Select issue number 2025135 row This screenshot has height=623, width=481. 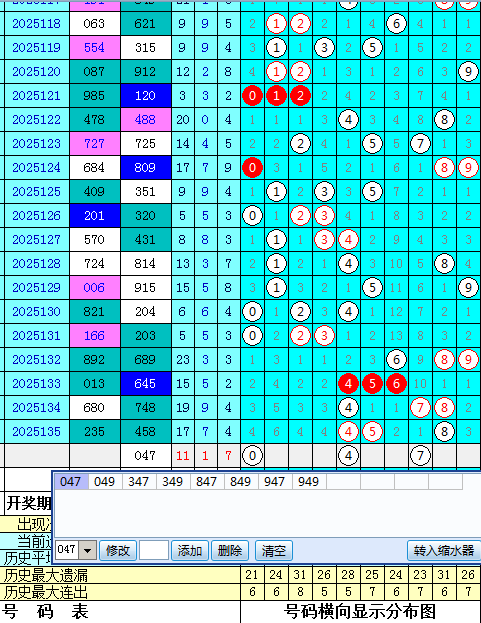point(37,431)
